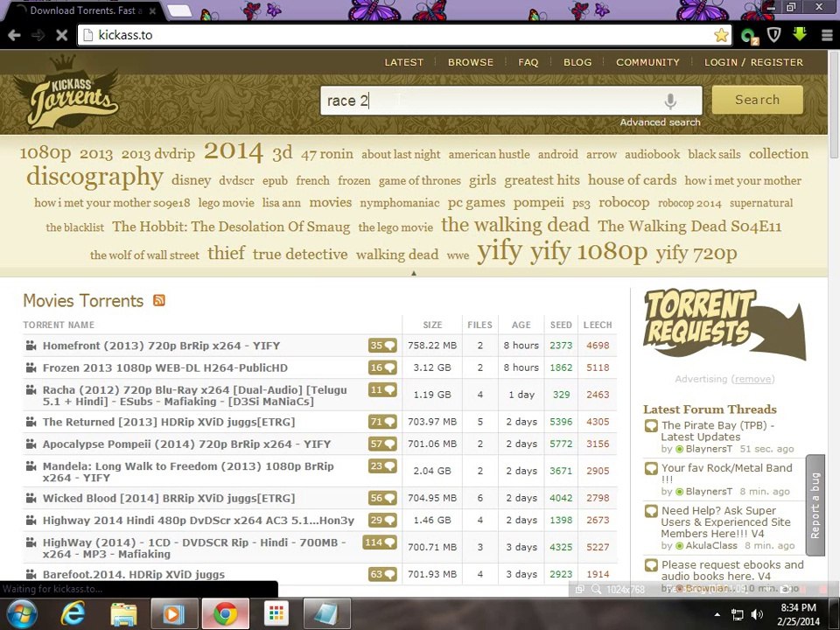
Task: Open Apocalypse Pompeii (2014) 720p torrent
Action: coord(186,444)
